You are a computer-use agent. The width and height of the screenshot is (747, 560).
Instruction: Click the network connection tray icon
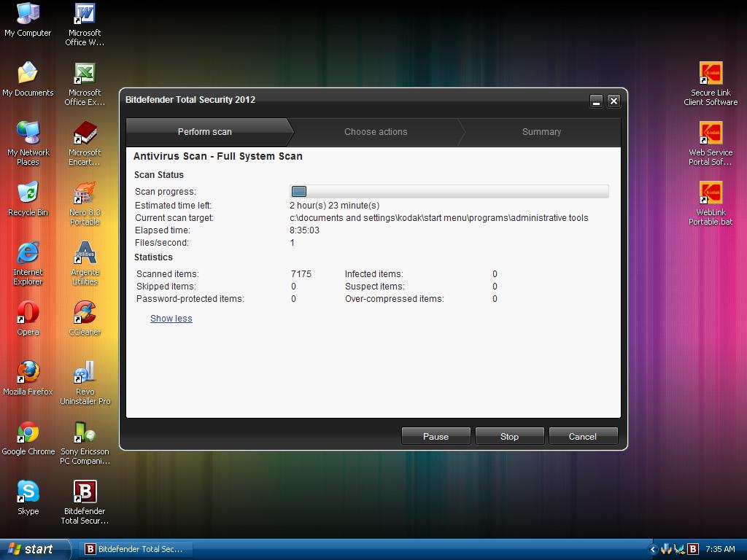[x=679, y=550]
